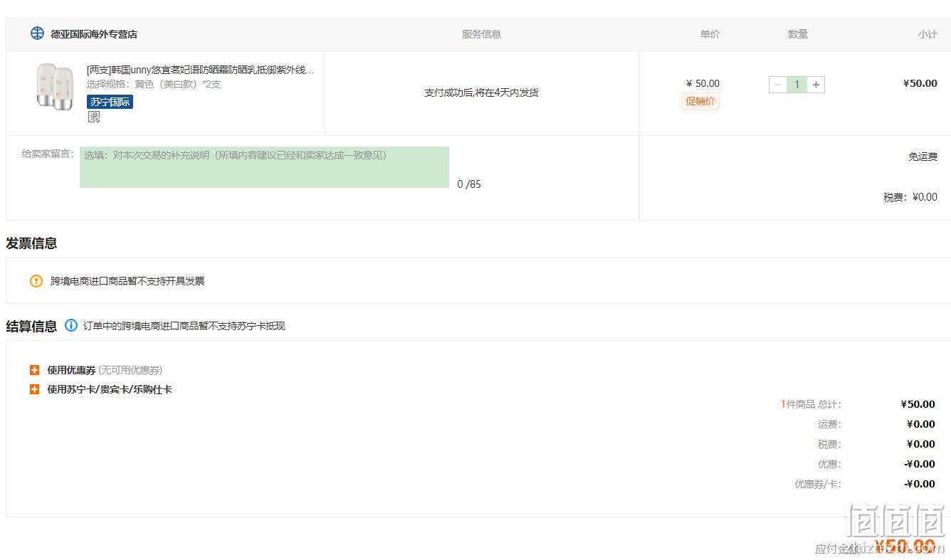This screenshot has height=560, width=951.
Task: Click the 订单中的跨境电商进口商品暂不支持苏宁卡抵现 notice
Action: [184, 326]
